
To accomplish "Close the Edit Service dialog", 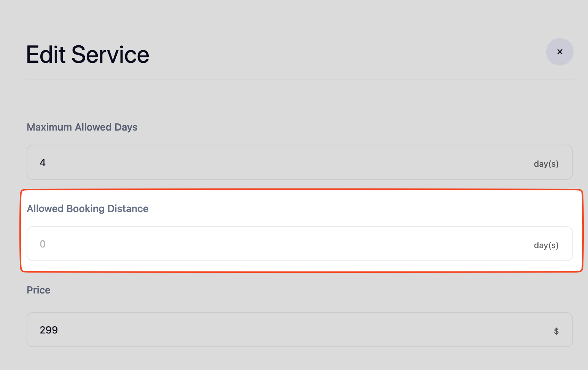I will 559,52.
